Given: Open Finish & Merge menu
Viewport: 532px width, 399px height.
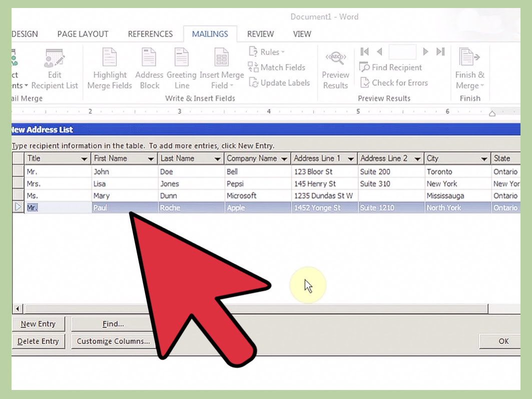Looking at the screenshot, I should coord(470,69).
